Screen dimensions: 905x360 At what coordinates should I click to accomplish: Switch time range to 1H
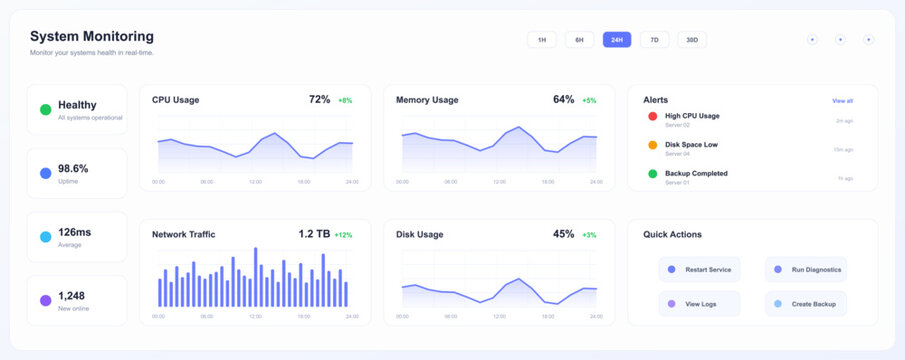pos(541,40)
